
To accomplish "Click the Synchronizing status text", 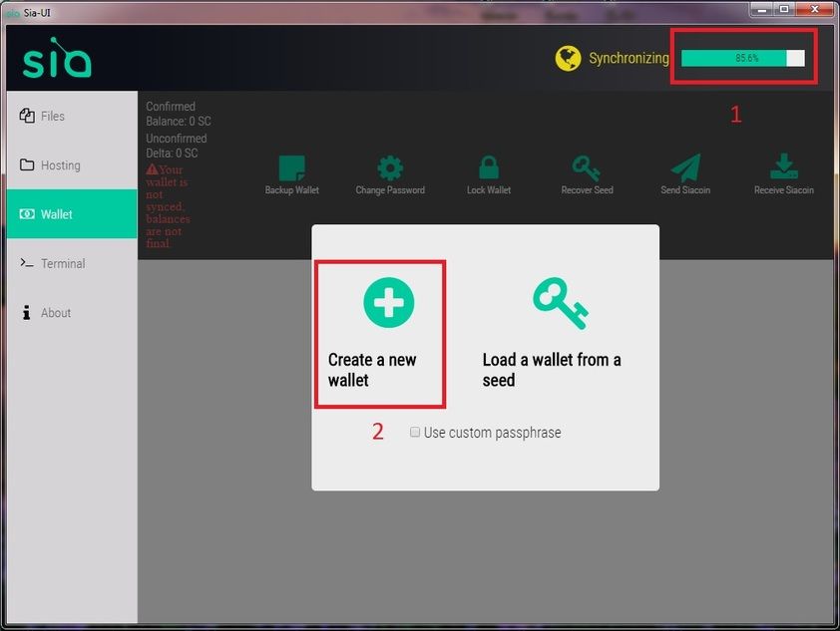I will coord(629,59).
